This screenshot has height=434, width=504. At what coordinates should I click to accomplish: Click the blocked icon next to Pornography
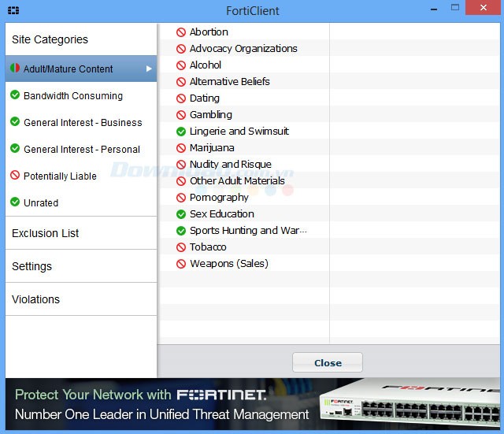coord(181,198)
